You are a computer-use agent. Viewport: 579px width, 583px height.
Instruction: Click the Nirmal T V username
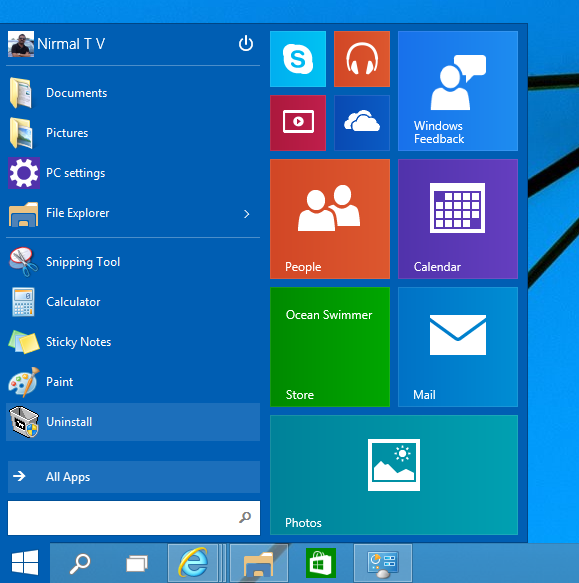point(71,44)
